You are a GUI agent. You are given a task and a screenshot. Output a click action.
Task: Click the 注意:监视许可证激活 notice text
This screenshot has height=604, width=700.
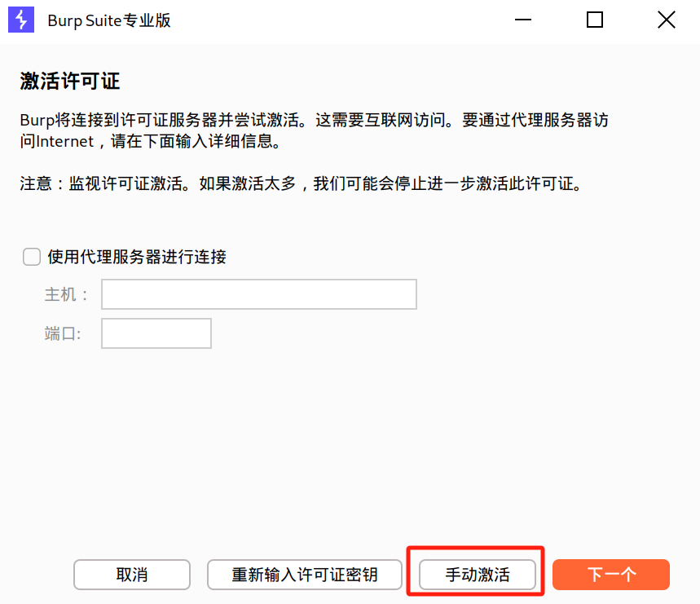tap(301, 183)
